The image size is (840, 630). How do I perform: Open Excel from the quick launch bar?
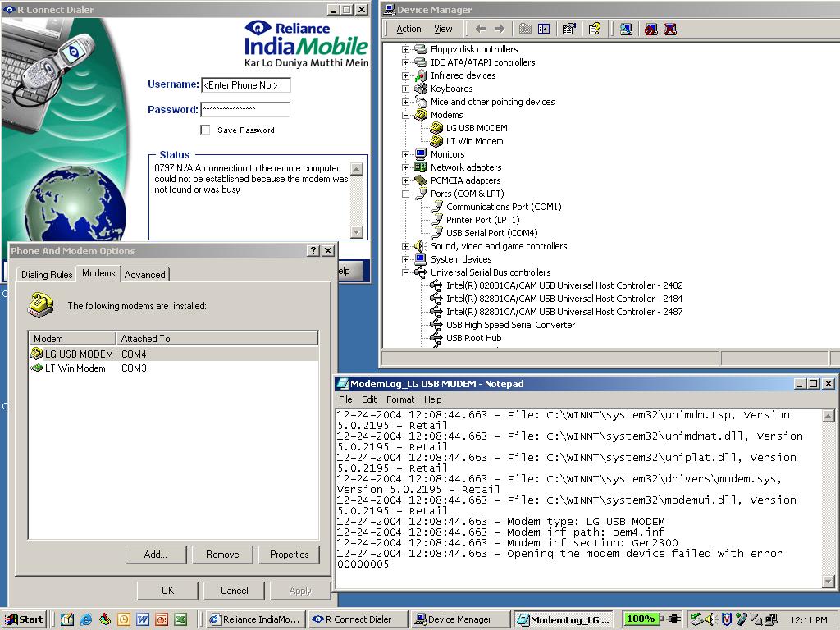point(180,619)
